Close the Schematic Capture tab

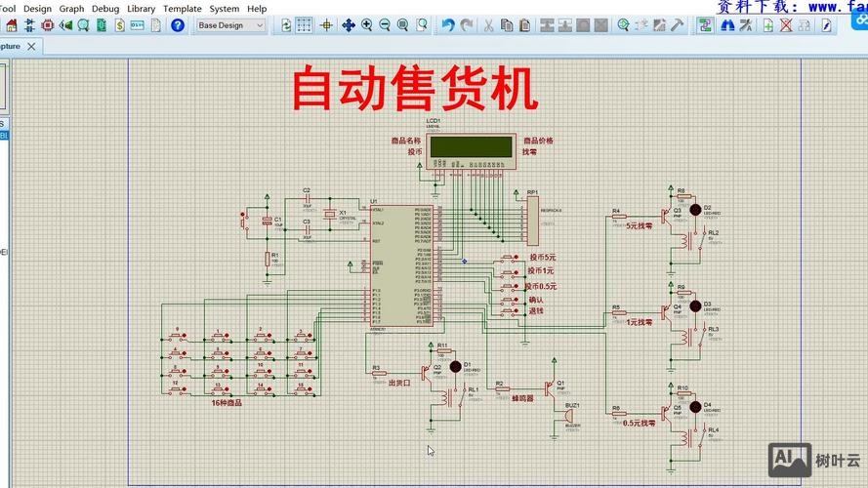pyautogui.click(x=31, y=46)
